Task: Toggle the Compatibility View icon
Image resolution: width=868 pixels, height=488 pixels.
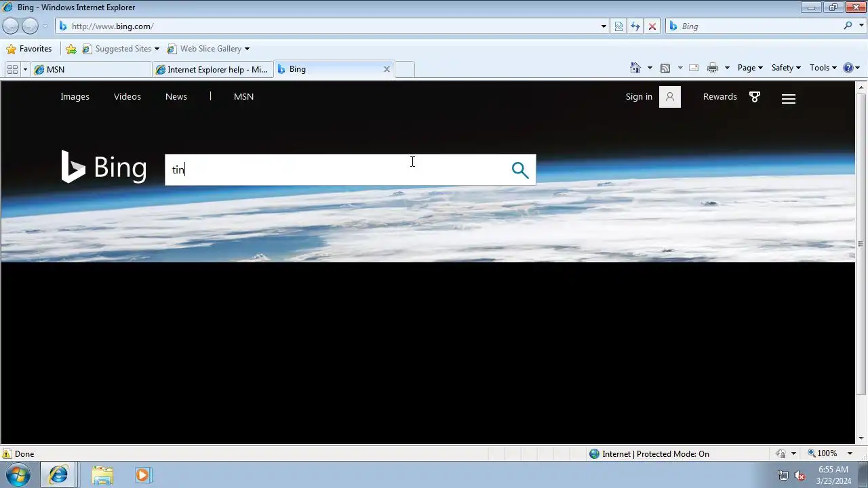Action: pyautogui.click(x=618, y=26)
